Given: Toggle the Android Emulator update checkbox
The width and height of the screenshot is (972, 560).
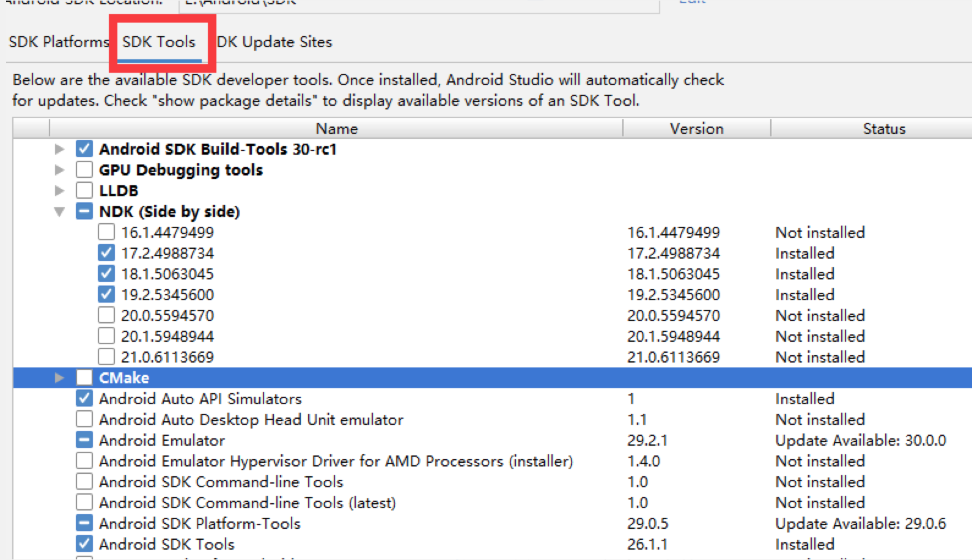Looking at the screenshot, I should 84,440.
